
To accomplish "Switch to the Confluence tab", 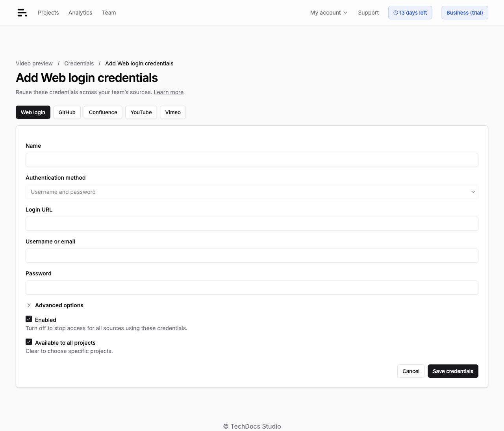I will (103, 112).
